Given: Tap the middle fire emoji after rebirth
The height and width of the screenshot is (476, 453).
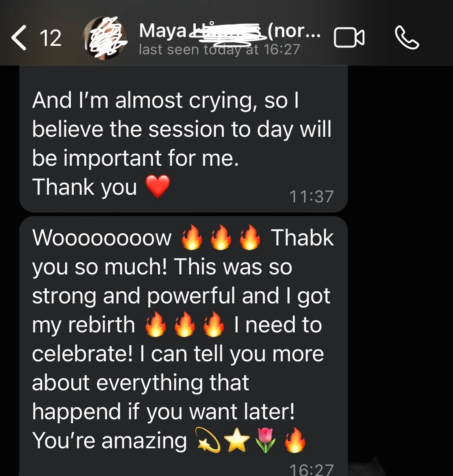Looking at the screenshot, I should 185,324.
